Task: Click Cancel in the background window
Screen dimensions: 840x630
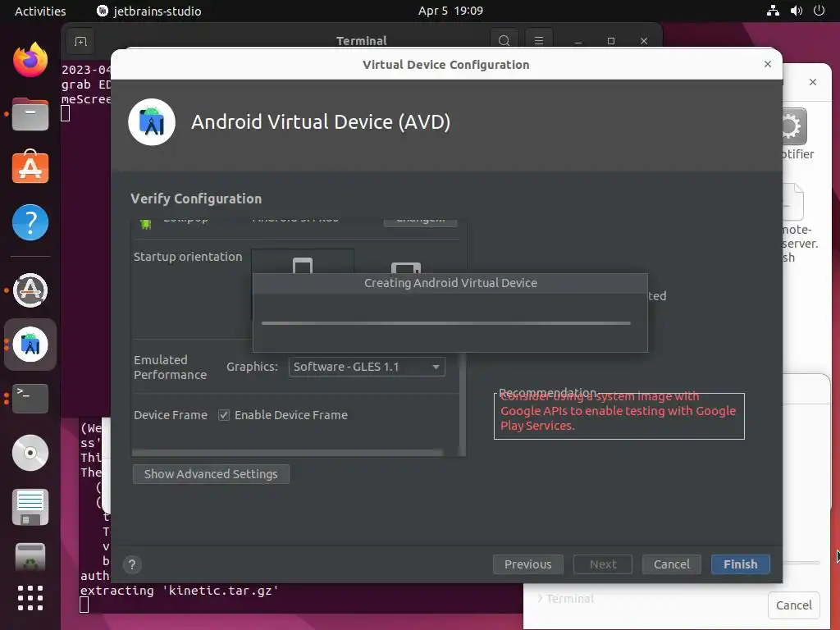Action: click(x=794, y=605)
